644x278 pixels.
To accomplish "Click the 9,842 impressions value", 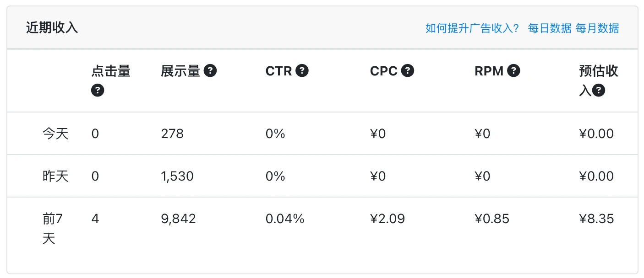I will [178, 219].
